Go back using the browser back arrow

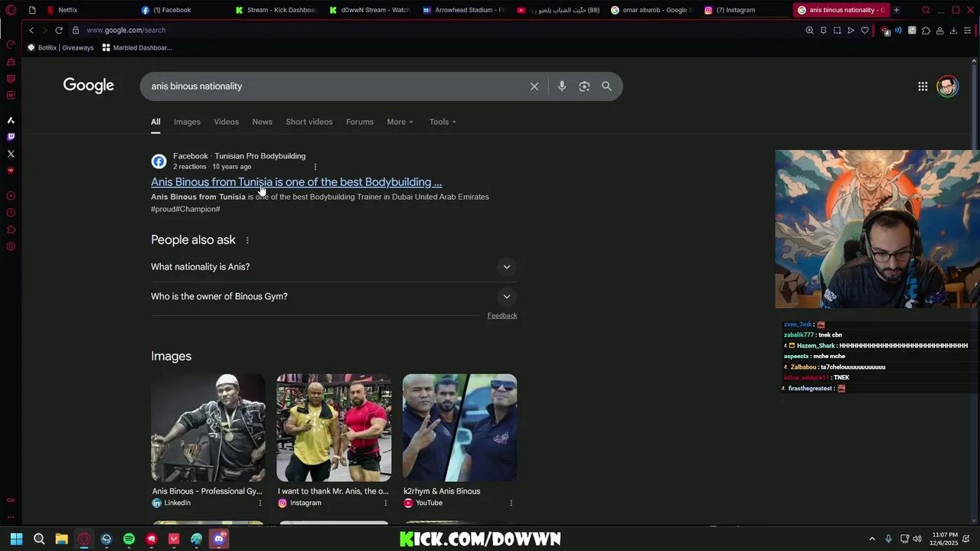coord(31,30)
